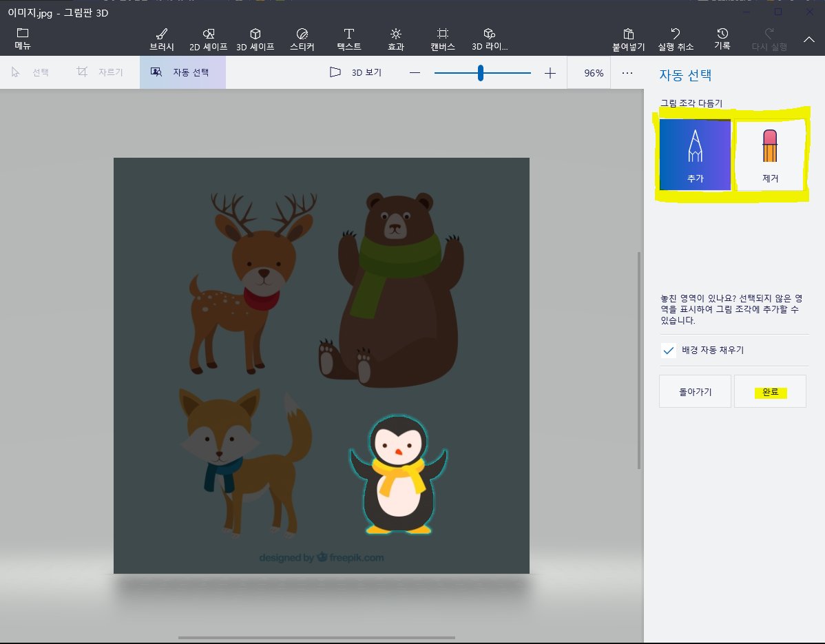The height and width of the screenshot is (644, 825).
Task: Click the horizontal canvas scrollbar
Action: click(x=317, y=638)
